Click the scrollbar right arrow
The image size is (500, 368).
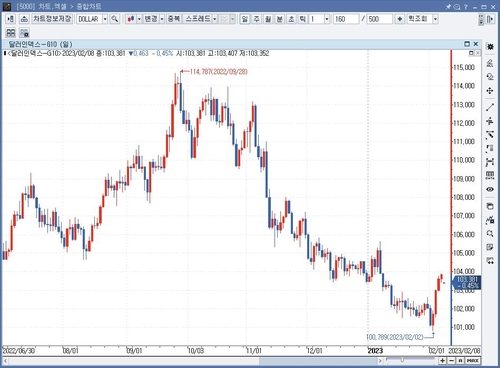[380, 361]
